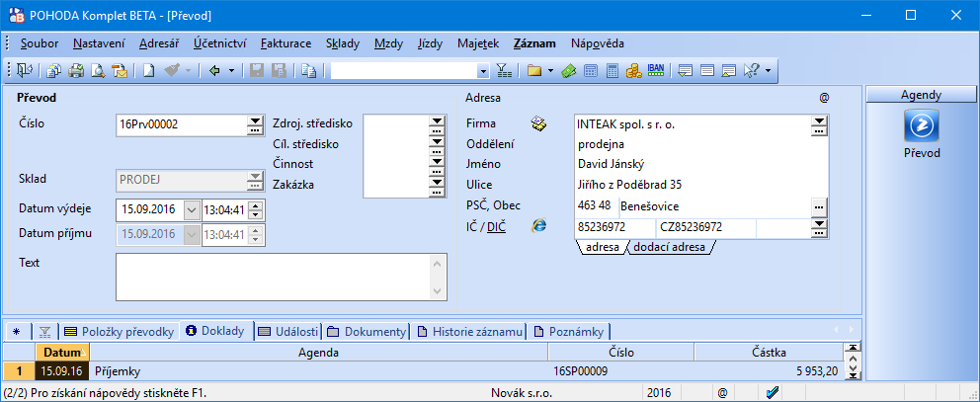Click the Převod agenda icon
The image size is (980, 402).
click(x=922, y=126)
